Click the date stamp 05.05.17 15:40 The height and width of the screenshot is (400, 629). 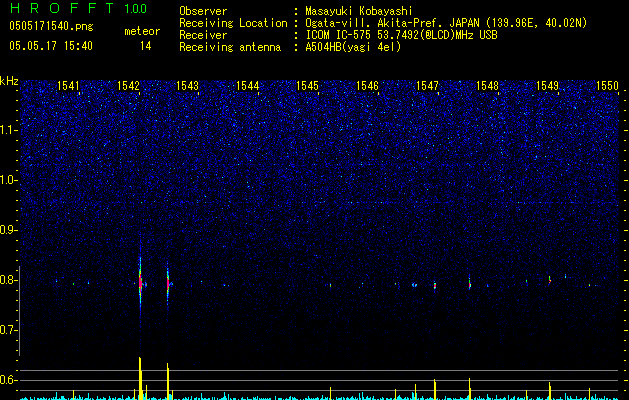click(x=51, y=46)
